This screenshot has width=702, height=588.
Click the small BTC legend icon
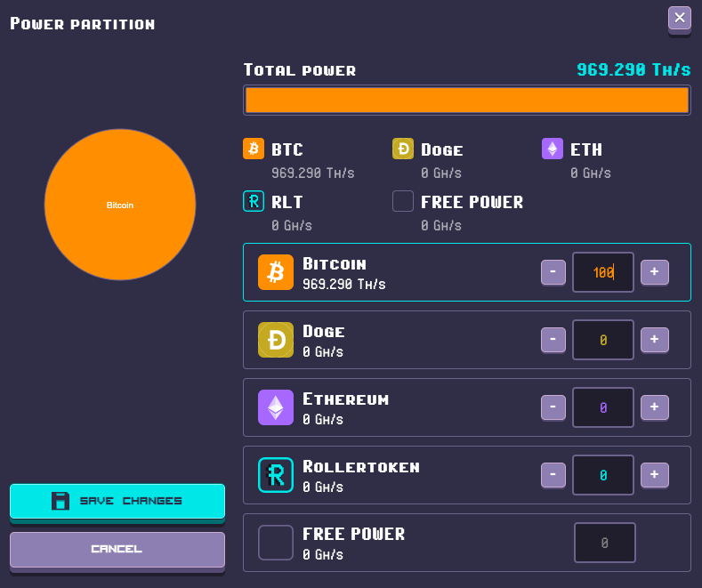pyautogui.click(x=254, y=149)
